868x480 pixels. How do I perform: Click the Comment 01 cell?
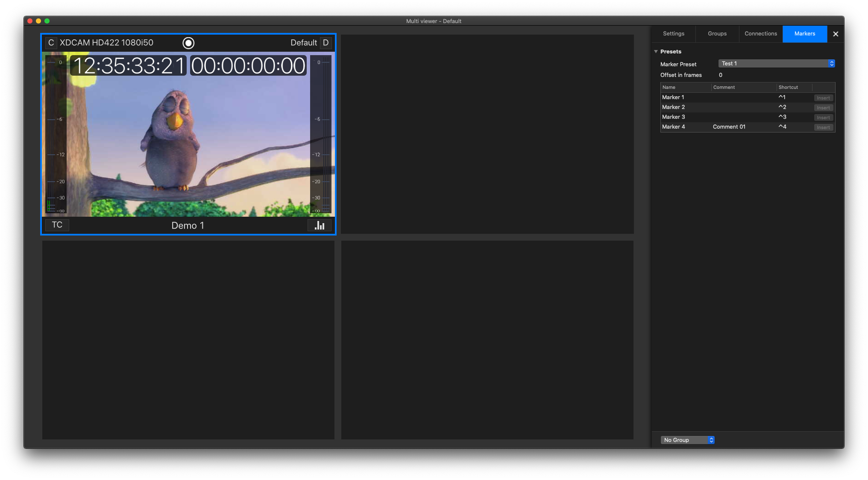[x=729, y=127]
